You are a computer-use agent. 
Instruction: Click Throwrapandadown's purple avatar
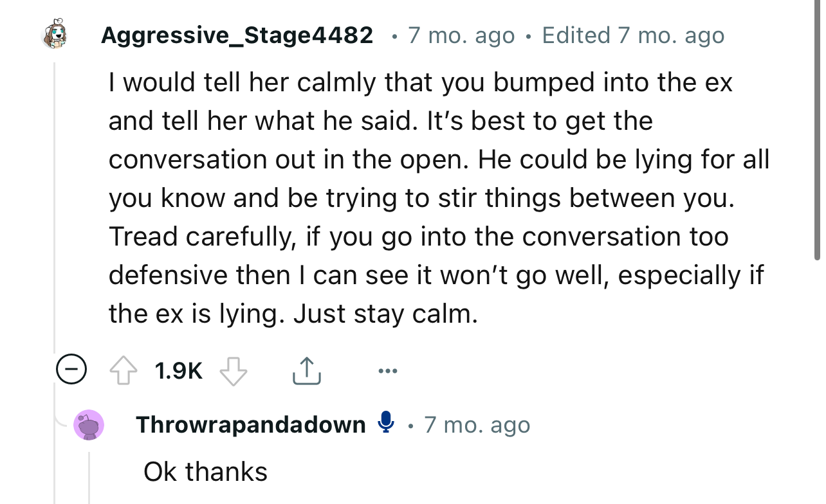click(x=89, y=424)
